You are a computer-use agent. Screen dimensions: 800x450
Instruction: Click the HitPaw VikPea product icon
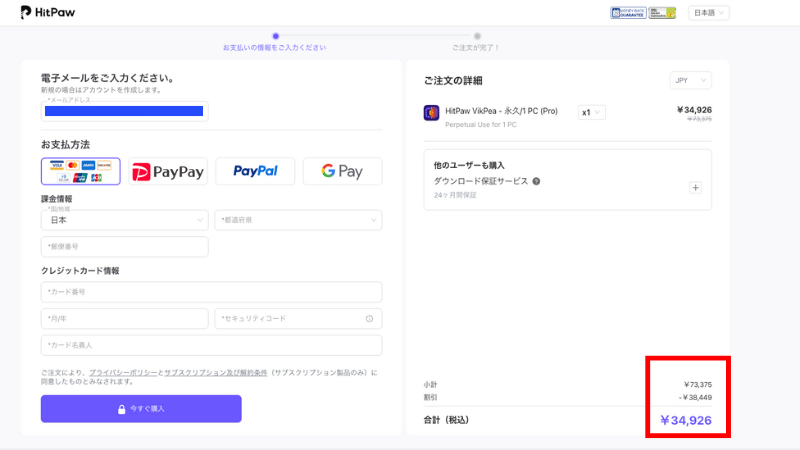point(431,113)
